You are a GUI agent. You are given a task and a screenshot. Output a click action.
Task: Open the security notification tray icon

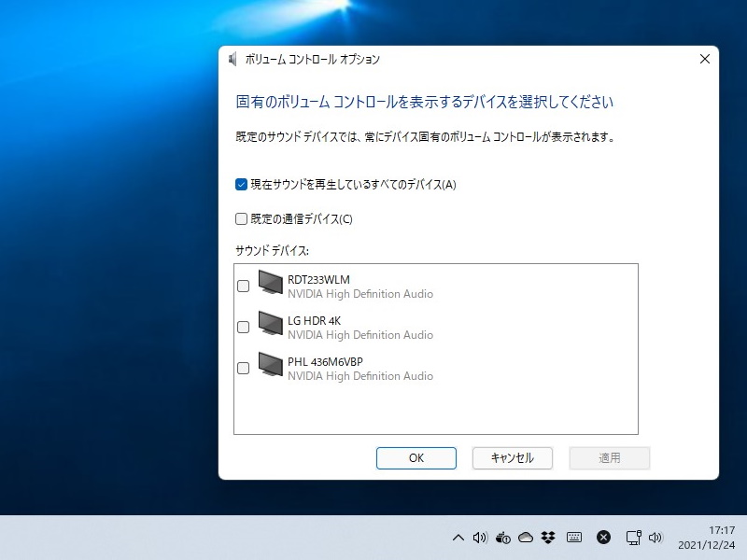[502, 538]
